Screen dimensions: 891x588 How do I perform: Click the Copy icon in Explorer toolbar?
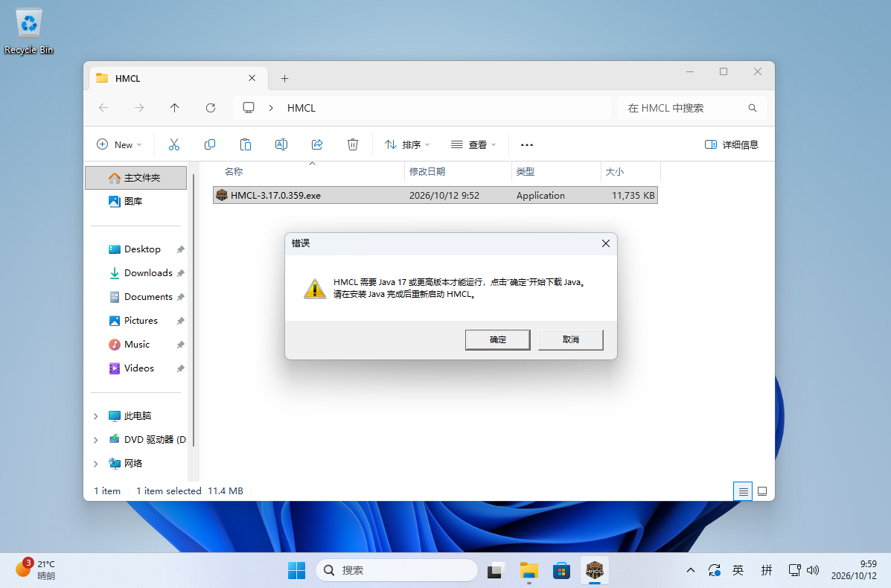pyautogui.click(x=210, y=145)
